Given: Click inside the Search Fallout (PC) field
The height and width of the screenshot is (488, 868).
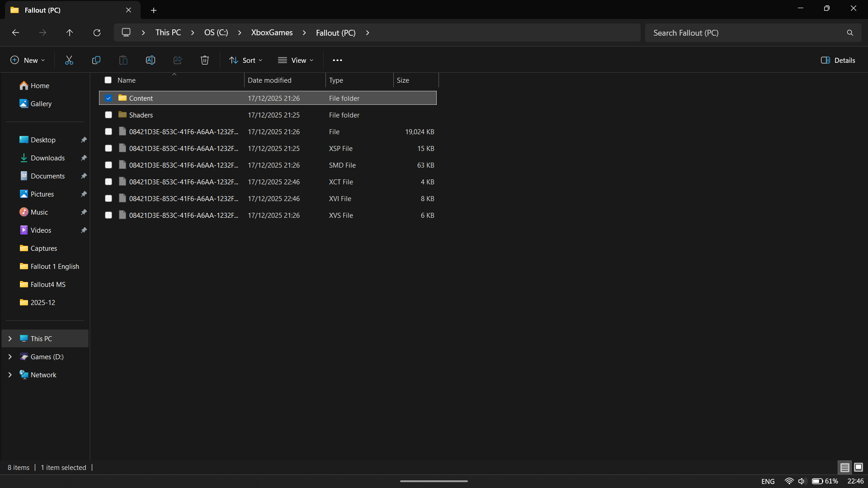Looking at the screenshot, I should coord(746,33).
